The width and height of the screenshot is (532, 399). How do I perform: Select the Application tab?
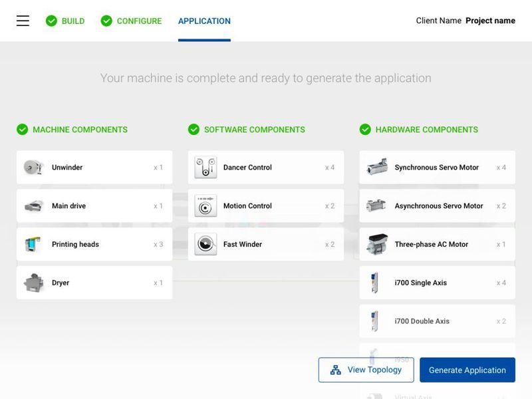coord(204,21)
